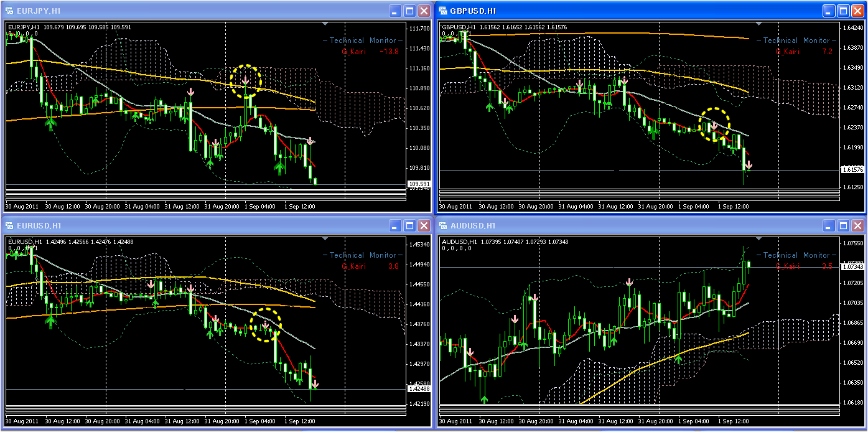Click the current price label 1.07343
Viewport: 868px width, 432px height.
click(852, 266)
